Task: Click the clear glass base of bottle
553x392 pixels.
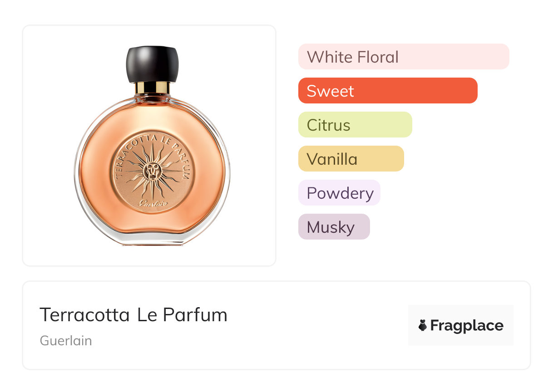Action: pyautogui.click(x=152, y=238)
